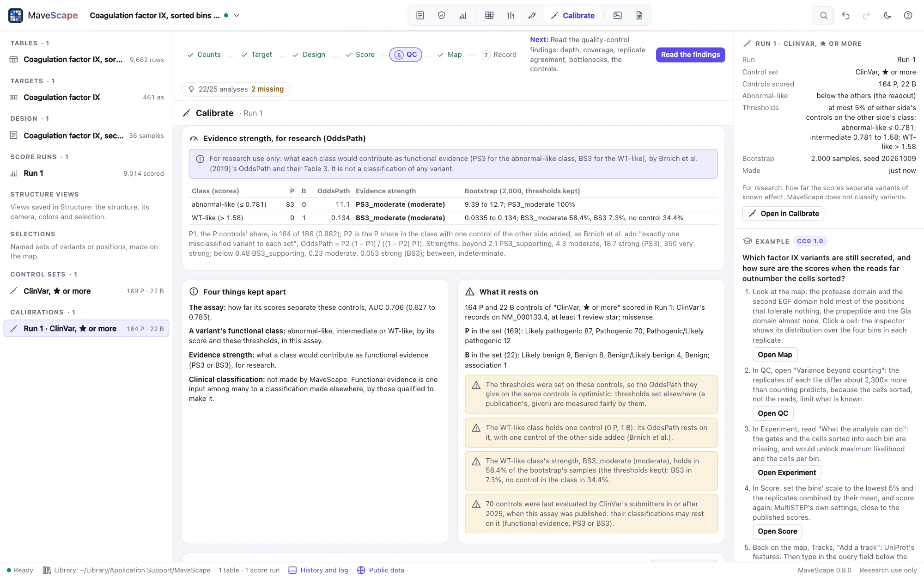
Task: Click the 22/25 analyses 2 missing chip
Action: click(236, 89)
